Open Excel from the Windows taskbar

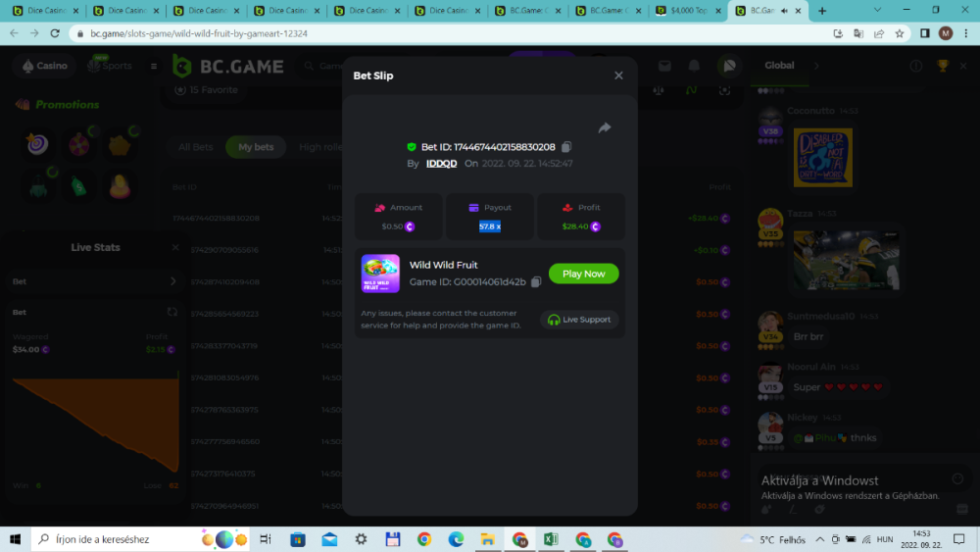(x=551, y=539)
